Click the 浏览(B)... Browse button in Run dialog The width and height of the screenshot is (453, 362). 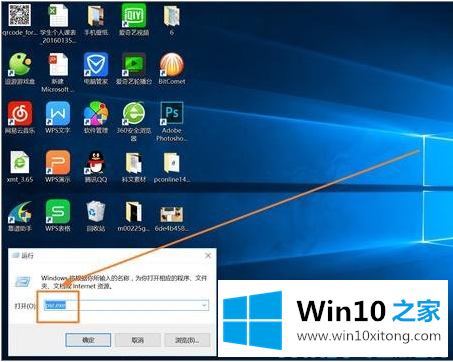pos(187,340)
